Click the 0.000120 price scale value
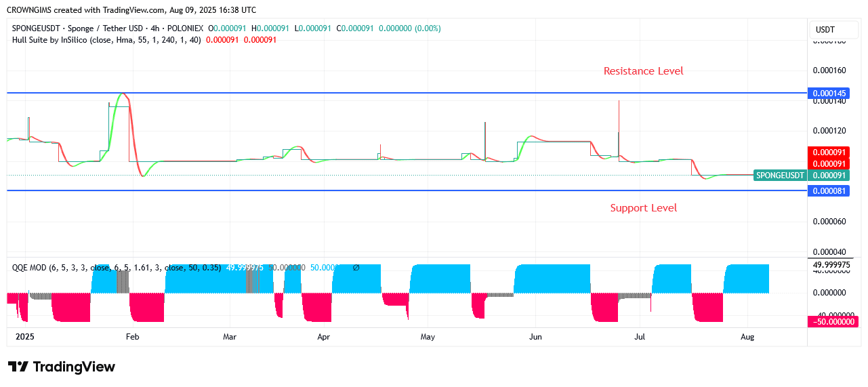 tap(829, 130)
